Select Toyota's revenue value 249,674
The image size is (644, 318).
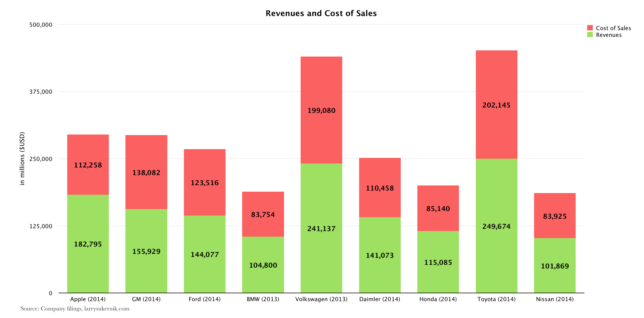pyautogui.click(x=496, y=226)
